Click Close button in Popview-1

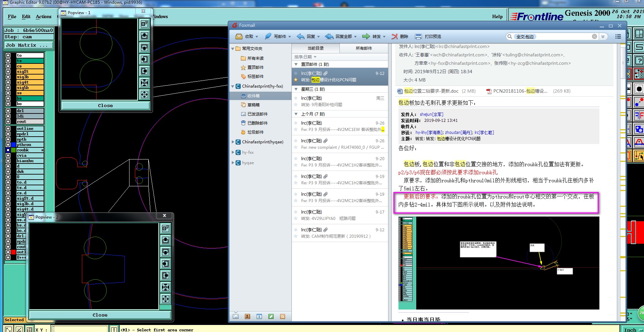pyautogui.click(x=105, y=105)
